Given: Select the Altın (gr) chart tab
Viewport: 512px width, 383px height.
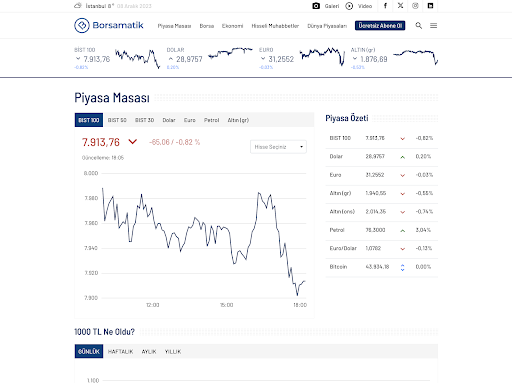Looking at the screenshot, I should tap(238, 120).
